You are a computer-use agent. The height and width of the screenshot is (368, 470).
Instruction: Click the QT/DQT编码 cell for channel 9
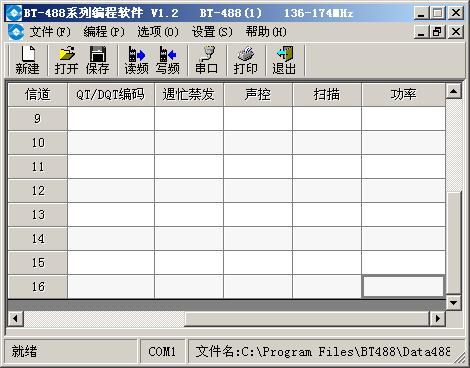click(111, 119)
